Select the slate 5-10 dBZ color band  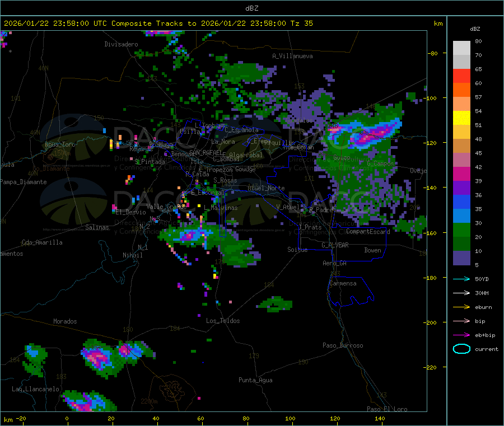(x=461, y=258)
